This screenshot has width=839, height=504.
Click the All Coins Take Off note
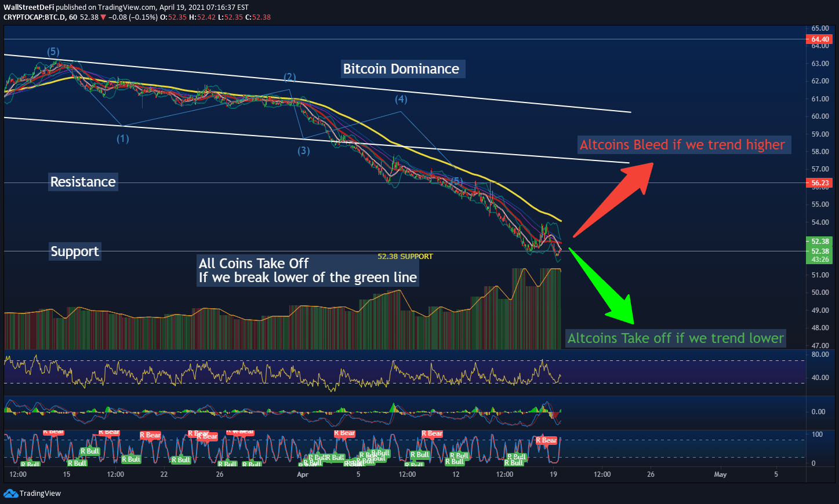pos(308,271)
